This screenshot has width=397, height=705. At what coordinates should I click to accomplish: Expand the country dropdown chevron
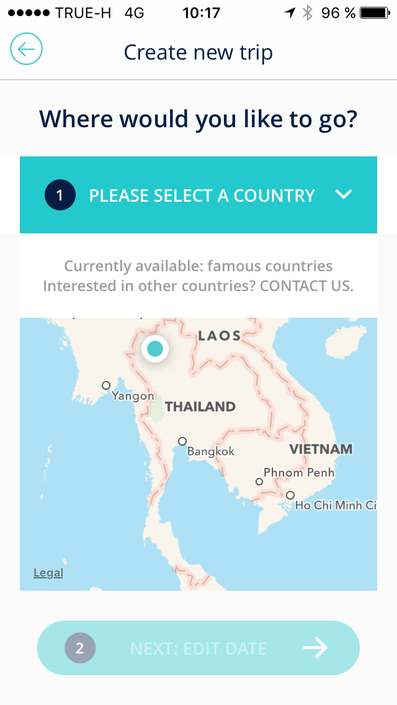pos(344,195)
